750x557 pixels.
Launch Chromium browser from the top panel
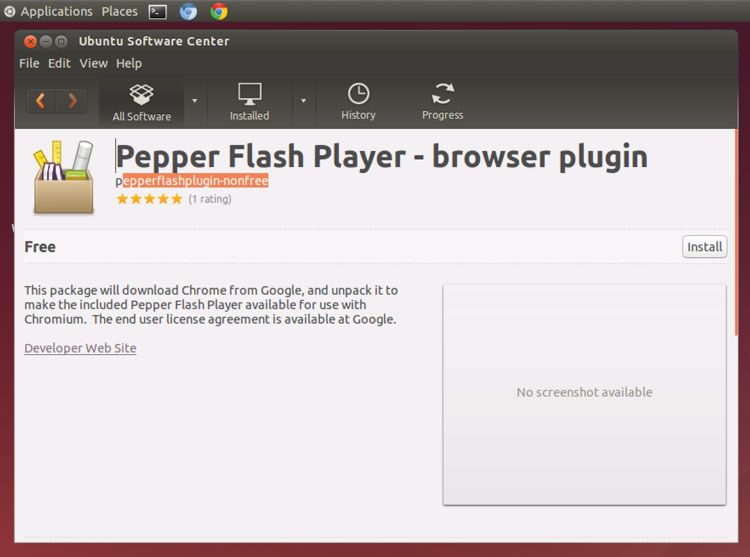[188, 11]
